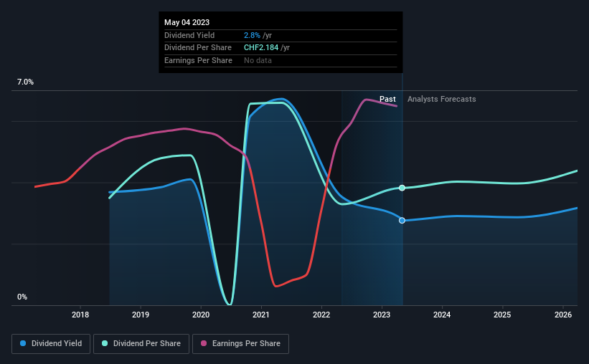Click the 2023 x-axis label
This screenshot has width=589, height=364.
click(x=382, y=315)
